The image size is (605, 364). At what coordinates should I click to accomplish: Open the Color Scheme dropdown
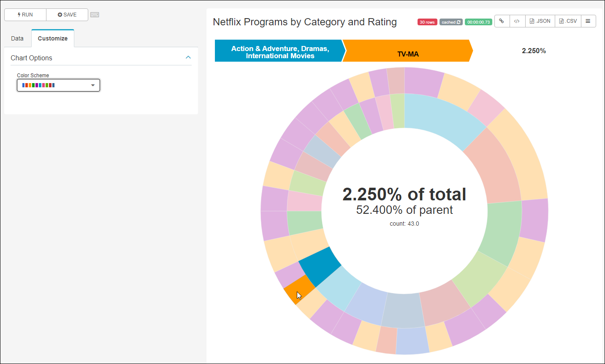[x=58, y=85]
